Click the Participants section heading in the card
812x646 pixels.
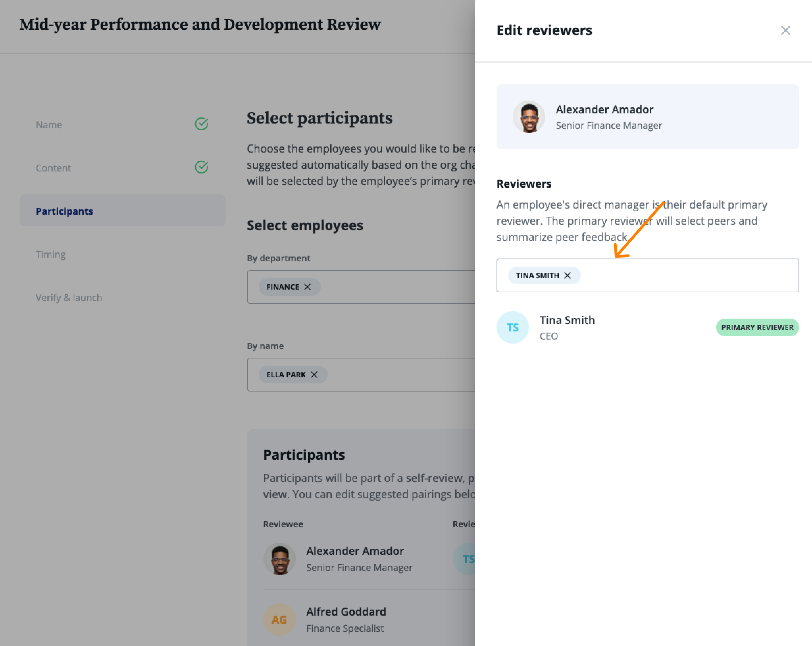(304, 455)
